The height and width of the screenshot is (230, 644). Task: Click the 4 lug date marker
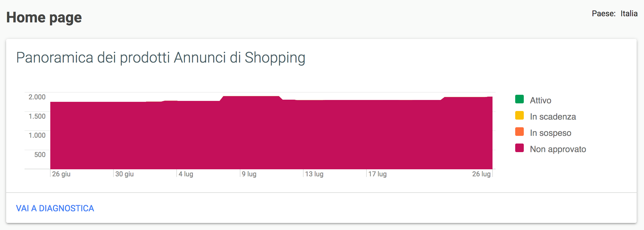coord(186,174)
